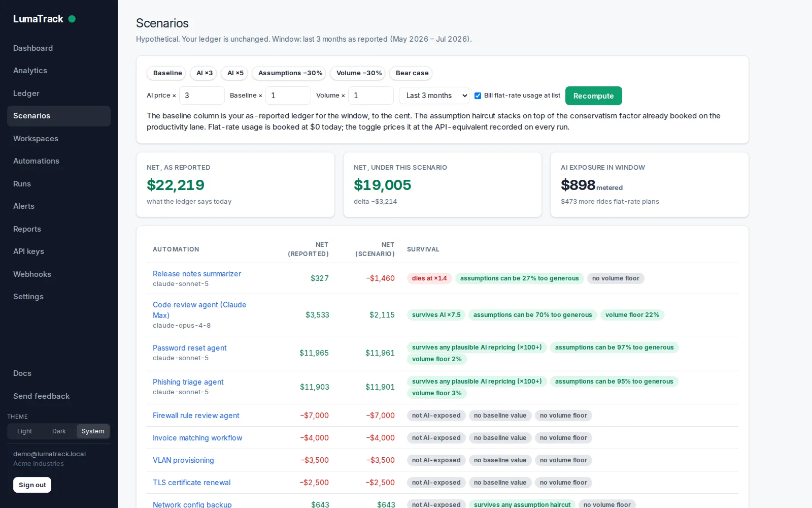The width and height of the screenshot is (812, 508).
Task: Click Send feedback
Action: (59, 396)
